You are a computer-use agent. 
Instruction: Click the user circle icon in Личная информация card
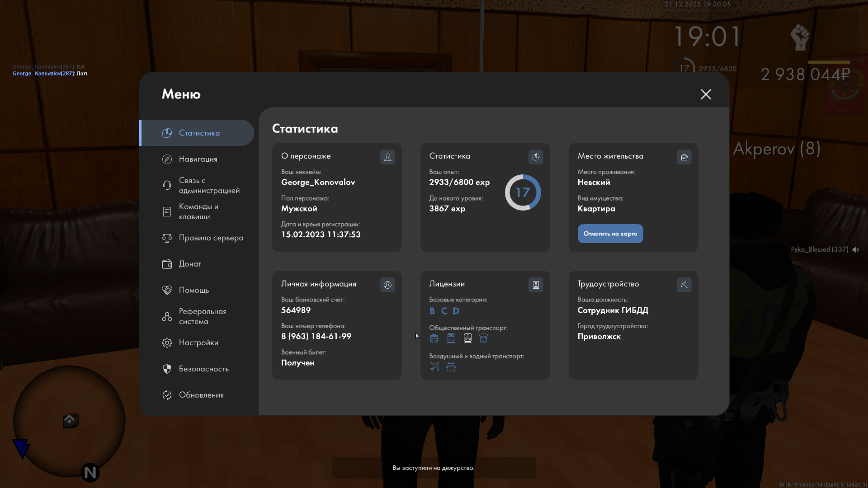pyautogui.click(x=387, y=285)
